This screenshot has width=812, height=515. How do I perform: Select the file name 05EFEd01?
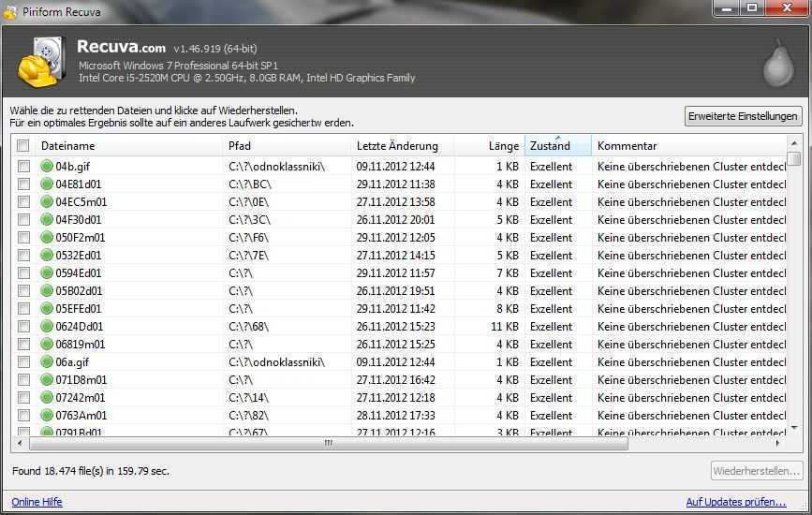click(x=78, y=308)
